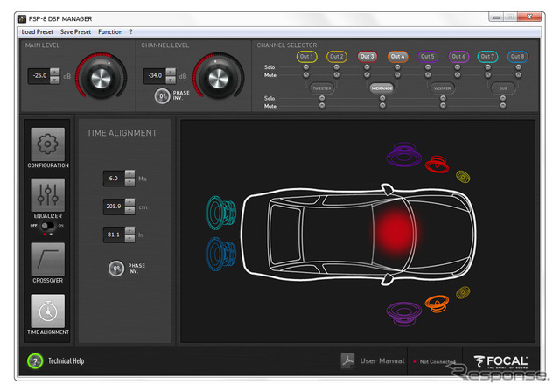Open the Load Preset menu
Viewport: 560px width, 392px height.
[38, 31]
